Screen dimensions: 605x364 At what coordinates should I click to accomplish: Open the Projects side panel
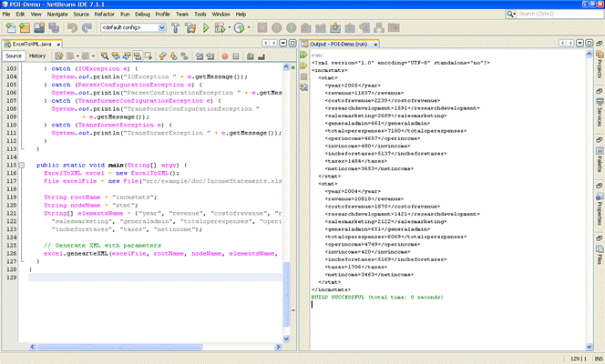click(x=600, y=65)
